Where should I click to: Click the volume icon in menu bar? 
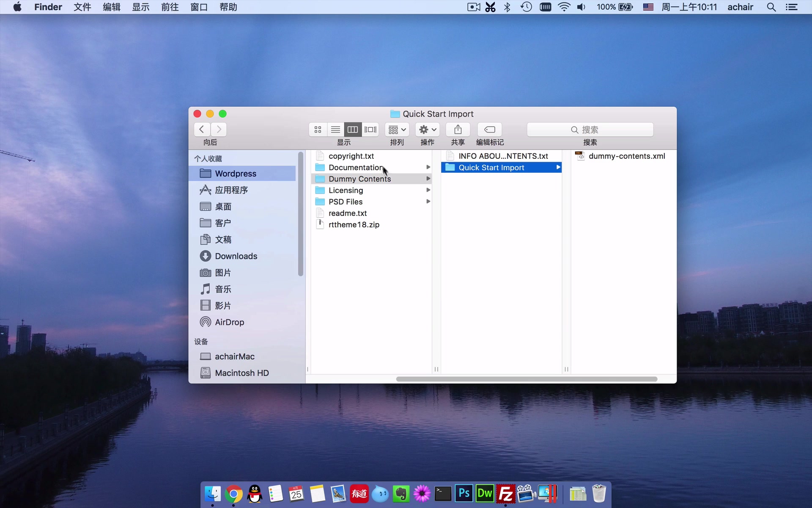pos(582,7)
